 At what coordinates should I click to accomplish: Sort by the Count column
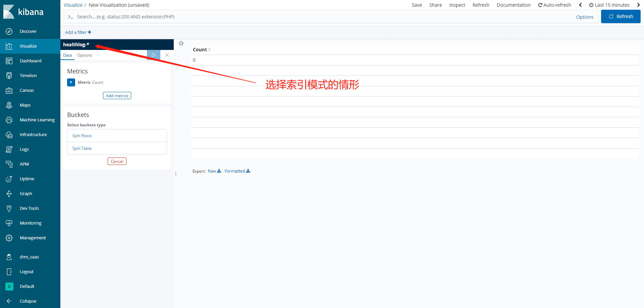click(202, 50)
